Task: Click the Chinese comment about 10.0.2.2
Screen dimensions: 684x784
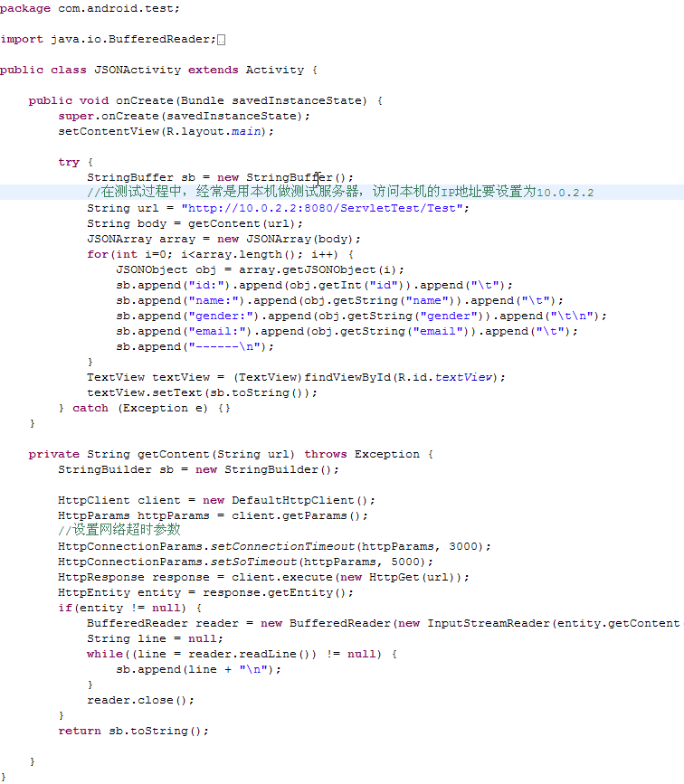Action: 339,193
